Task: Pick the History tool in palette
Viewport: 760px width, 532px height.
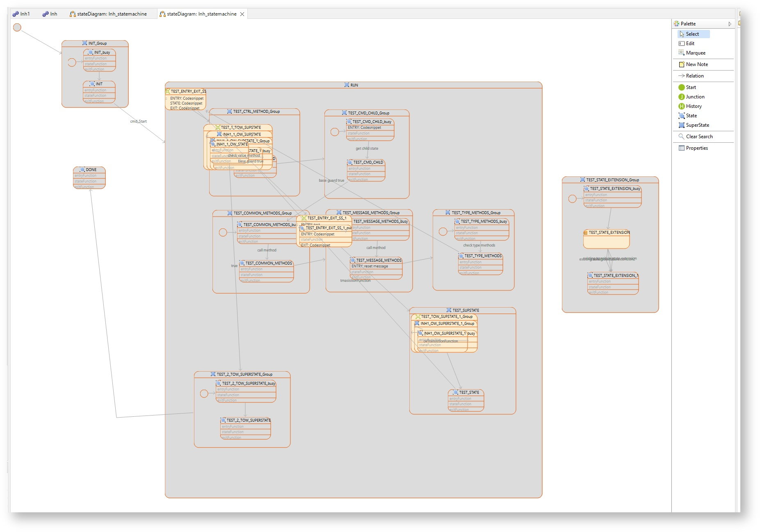Action: [x=694, y=106]
